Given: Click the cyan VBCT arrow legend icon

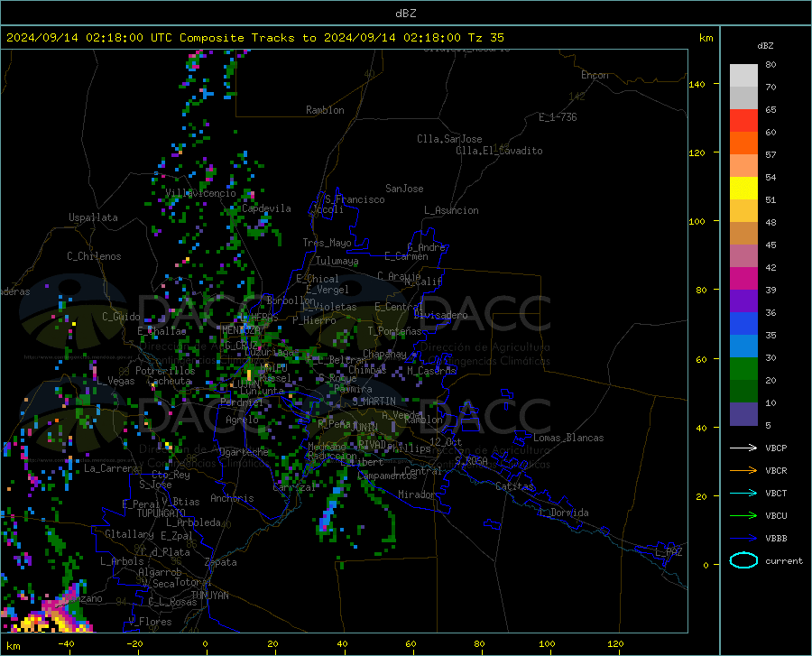Looking at the screenshot, I should [x=743, y=493].
